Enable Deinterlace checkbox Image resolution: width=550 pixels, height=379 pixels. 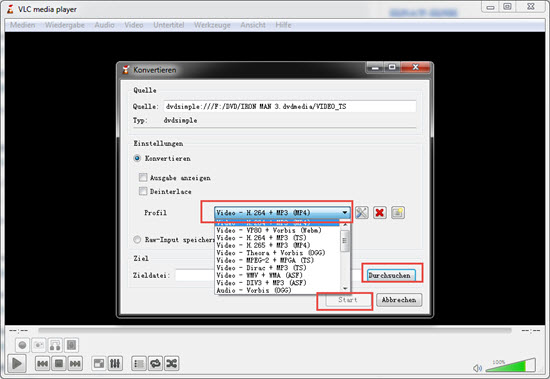(143, 191)
